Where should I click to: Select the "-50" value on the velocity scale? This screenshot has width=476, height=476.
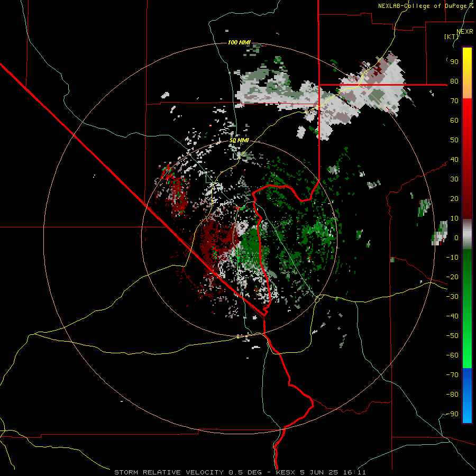(452, 336)
